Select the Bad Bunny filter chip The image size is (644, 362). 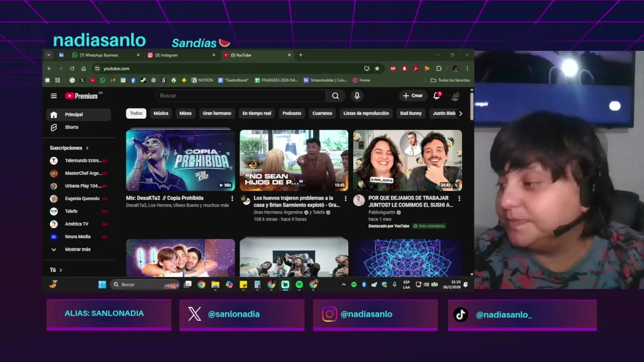[x=411, y=114]
